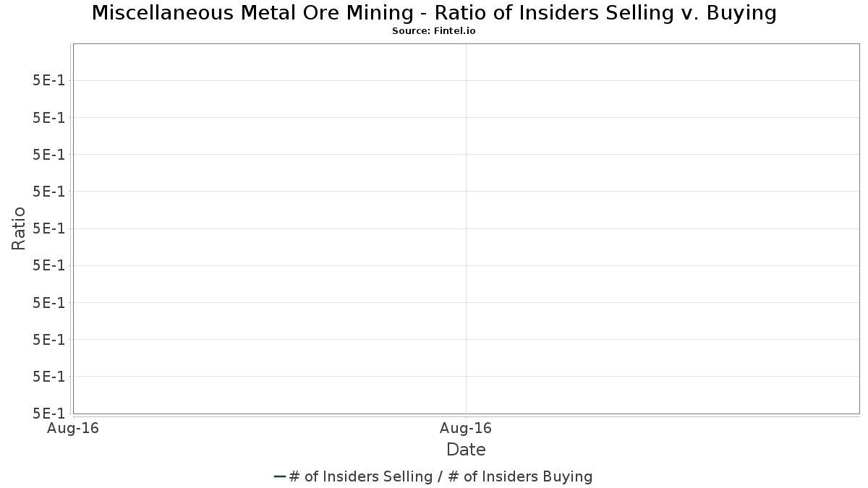Click the bottommost 5E-1 y-axis tick label
Image resolution: width=868 pixels, height=488 pixels.
[48, 414]
